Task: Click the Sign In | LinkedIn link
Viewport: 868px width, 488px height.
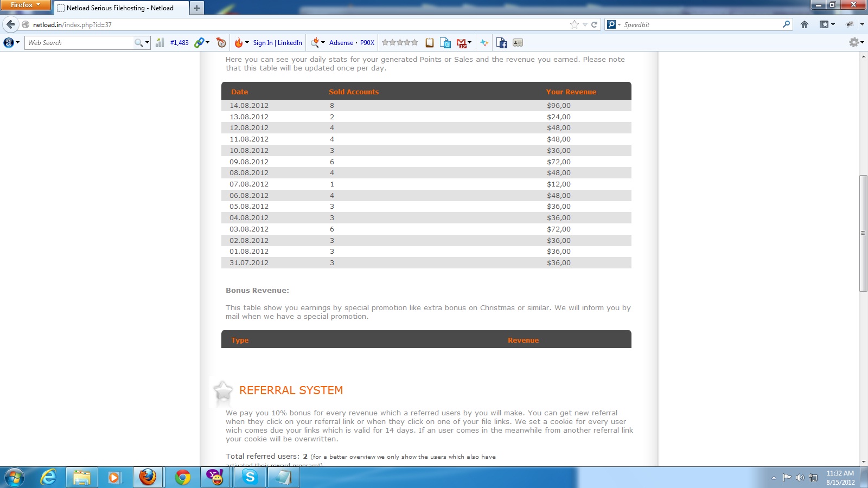Action: coord(277,43)
